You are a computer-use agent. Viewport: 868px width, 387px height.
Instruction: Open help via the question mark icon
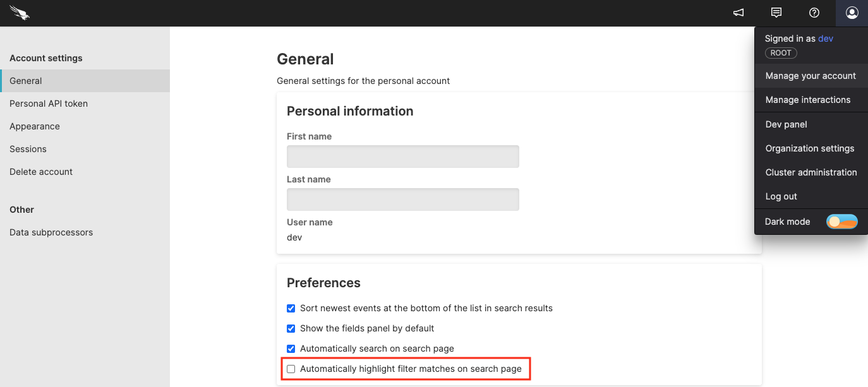click(814, 13)
